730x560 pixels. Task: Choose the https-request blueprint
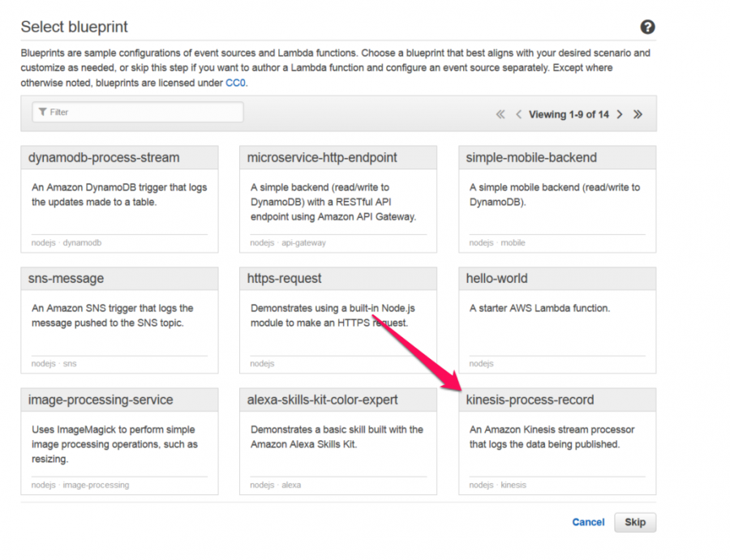click(338, 320)
